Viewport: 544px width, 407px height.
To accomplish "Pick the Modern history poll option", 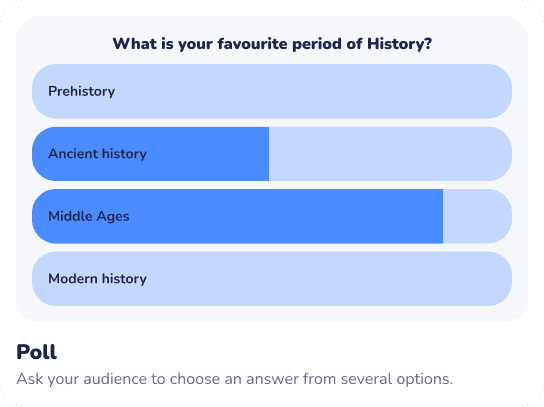I will tap(272, 279).
